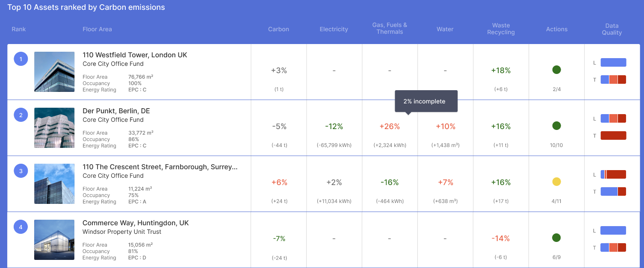The image size is (644, 268).
Task: Open Commerce Way, Huntingdon, UK asset
Action: coord(136,223)
